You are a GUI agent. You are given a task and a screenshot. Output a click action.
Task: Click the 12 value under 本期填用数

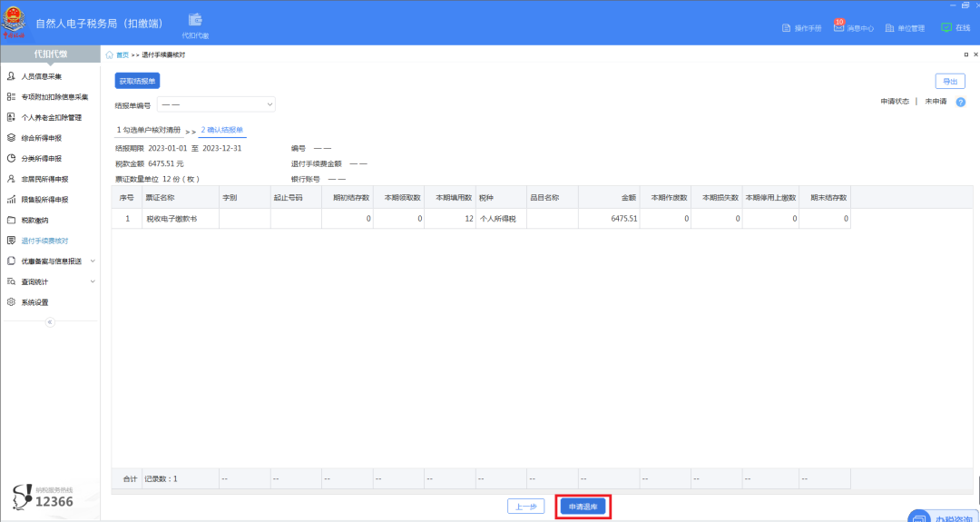click(x=450, y=219)
